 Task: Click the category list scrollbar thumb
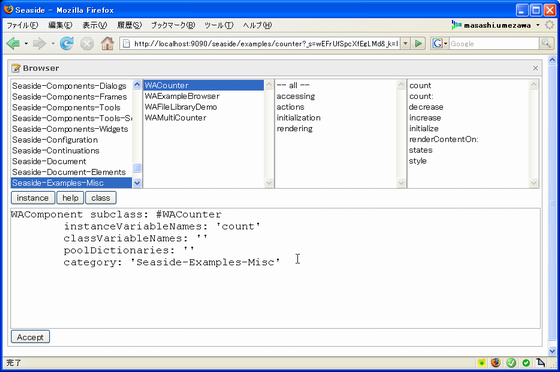pos(137,167)
